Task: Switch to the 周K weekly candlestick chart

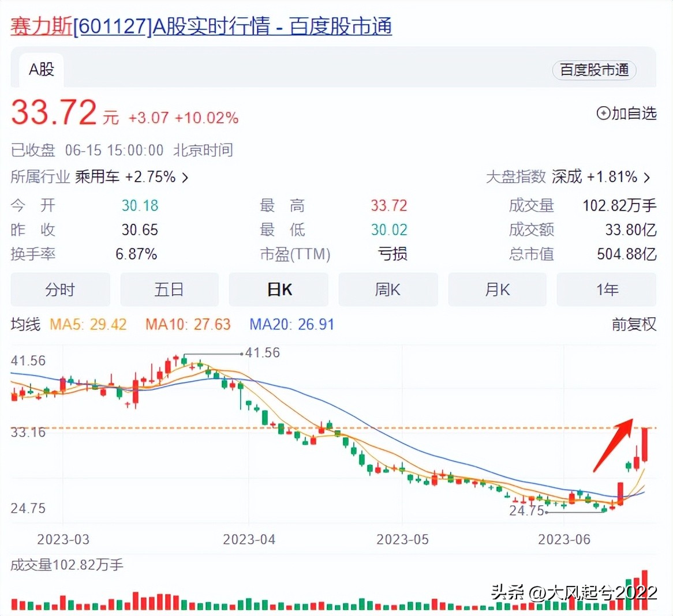Action: point(388,290)
